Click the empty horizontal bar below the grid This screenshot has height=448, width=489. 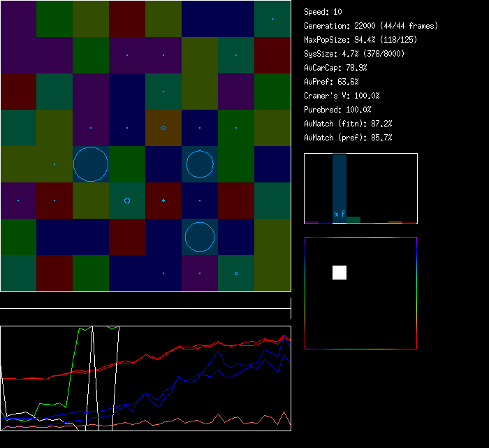(x=145, y=301)
